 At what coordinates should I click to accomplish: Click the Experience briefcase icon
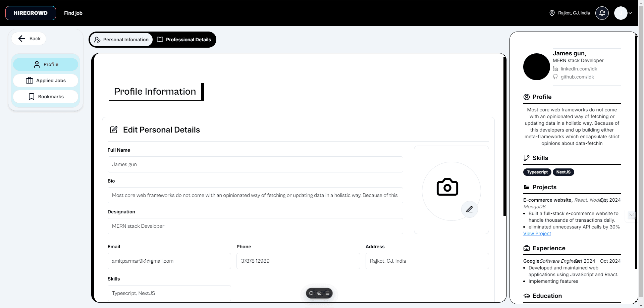[527, 248]
